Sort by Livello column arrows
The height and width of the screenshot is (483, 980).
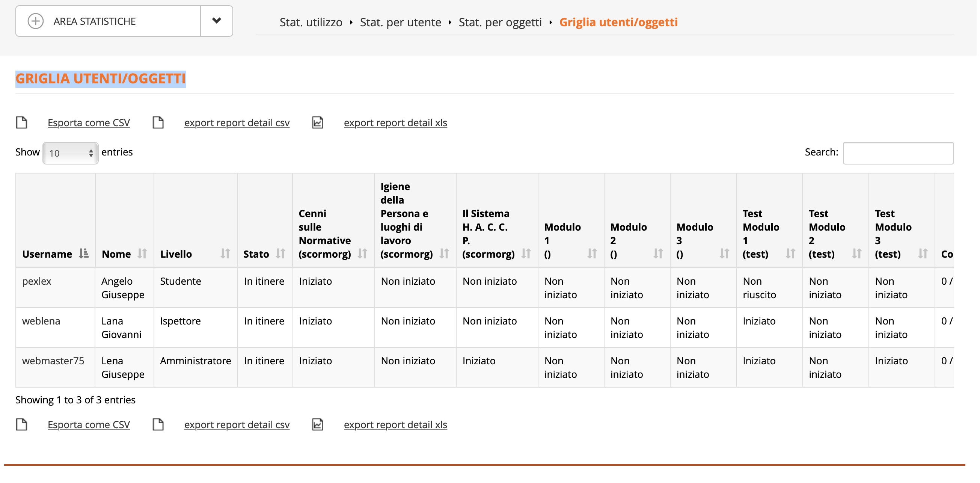click(225, 253)
